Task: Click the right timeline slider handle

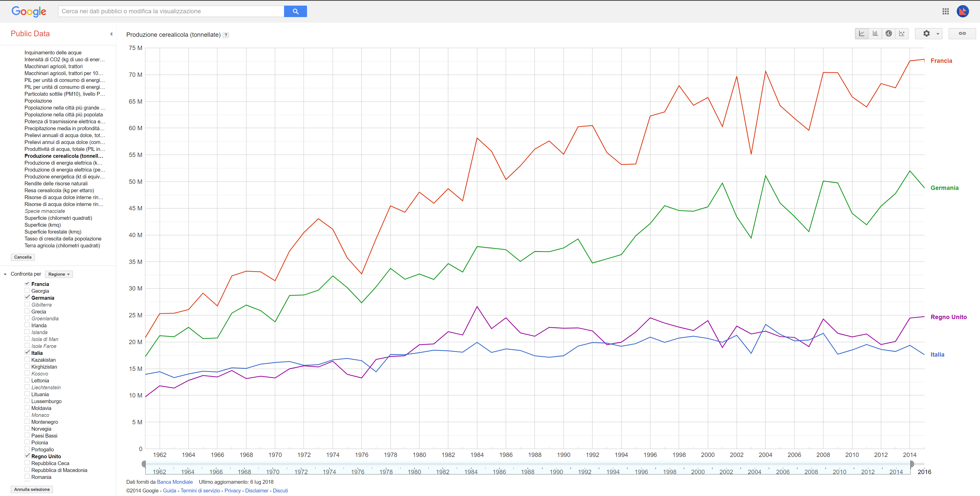Action: click(x=912, y=464)
